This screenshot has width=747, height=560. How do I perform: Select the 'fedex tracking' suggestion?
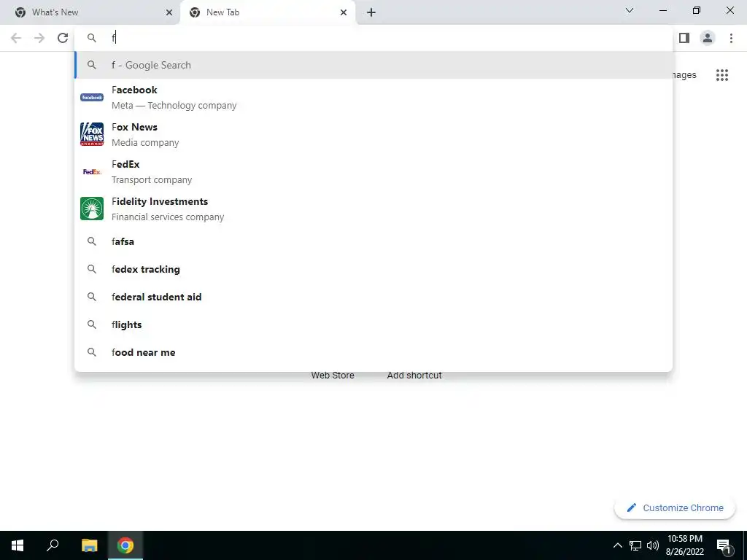[x=373, y=269]
